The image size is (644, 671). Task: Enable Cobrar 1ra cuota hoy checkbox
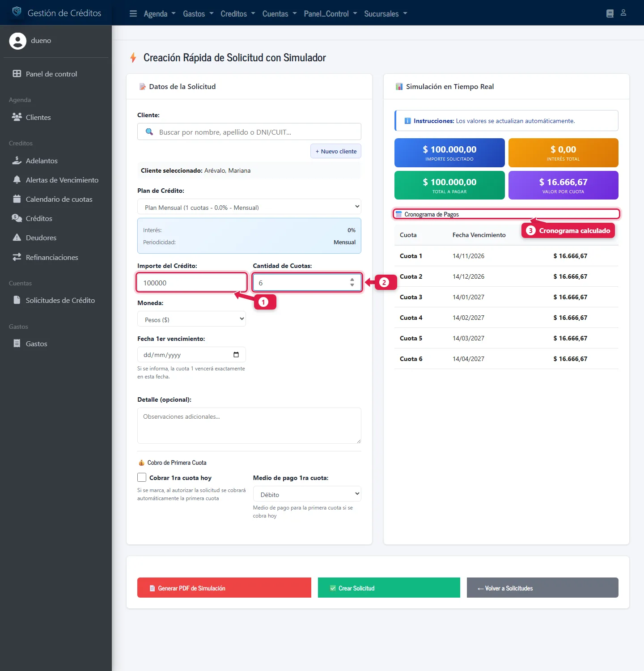pyautogui.click(x=142, y=477)
